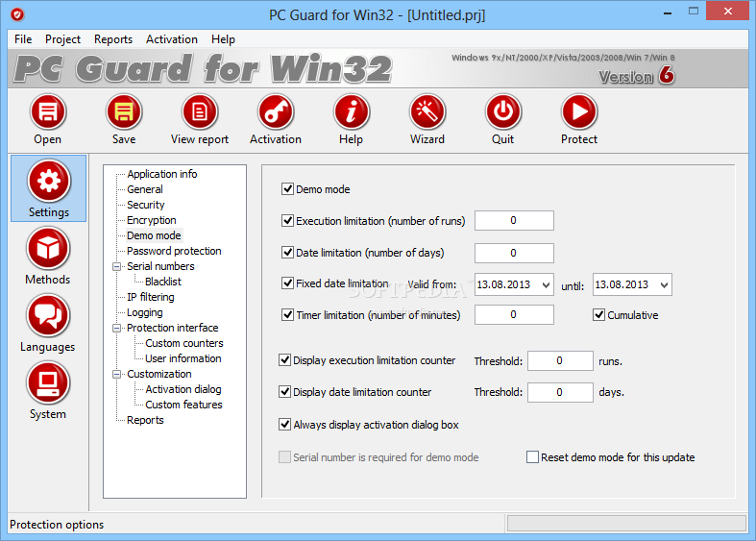This screenshot has width=756, height=541.
Task: Select Password protection tree item
Action: tap(174, 251)
